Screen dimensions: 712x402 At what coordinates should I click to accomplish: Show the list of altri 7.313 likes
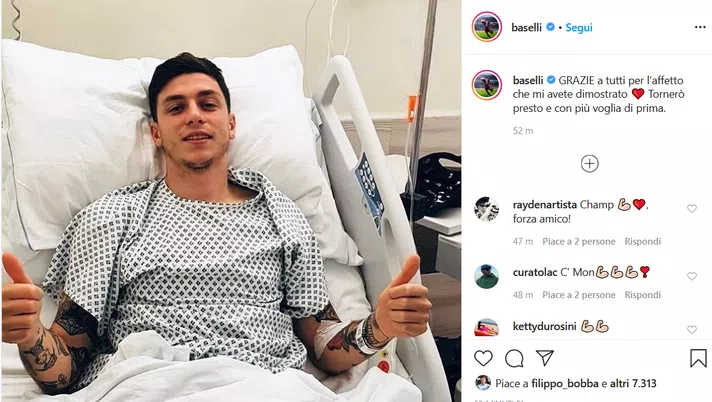coord(633,383)
